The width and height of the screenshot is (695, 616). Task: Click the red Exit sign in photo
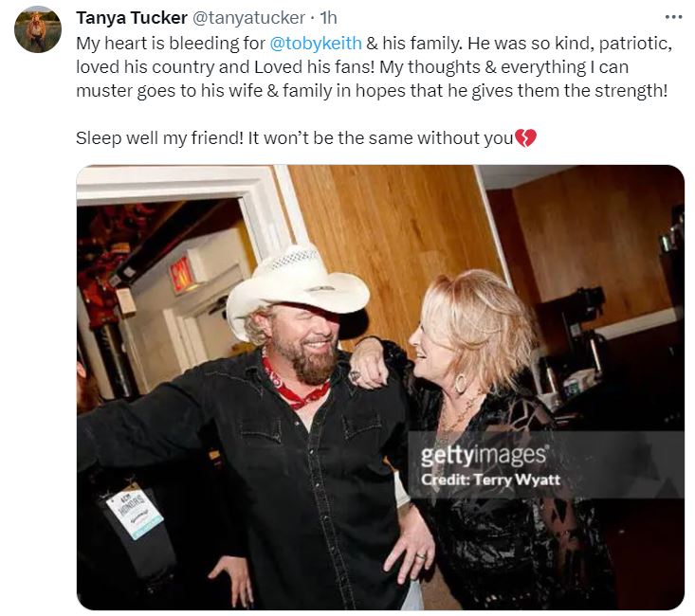pos(182,275)
